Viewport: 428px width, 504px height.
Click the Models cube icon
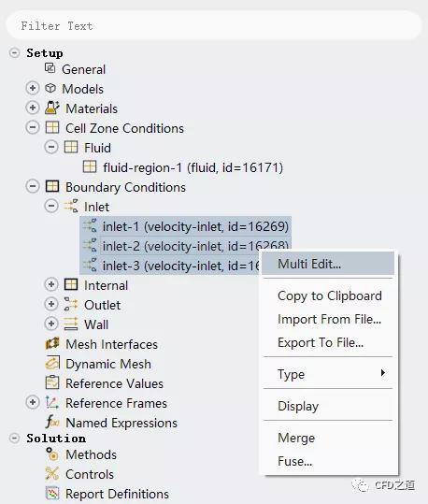point(50,88)
